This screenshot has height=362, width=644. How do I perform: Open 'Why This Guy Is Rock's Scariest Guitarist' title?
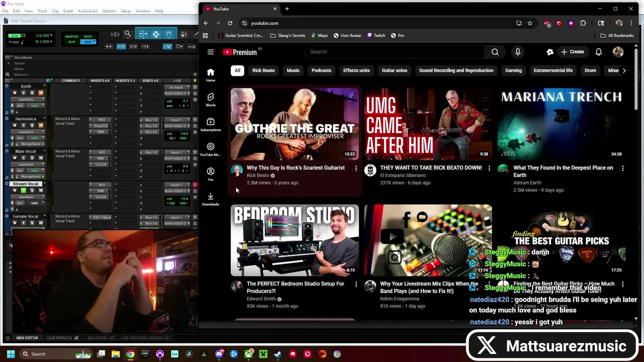pyautogui.click(x=296, y=168)
